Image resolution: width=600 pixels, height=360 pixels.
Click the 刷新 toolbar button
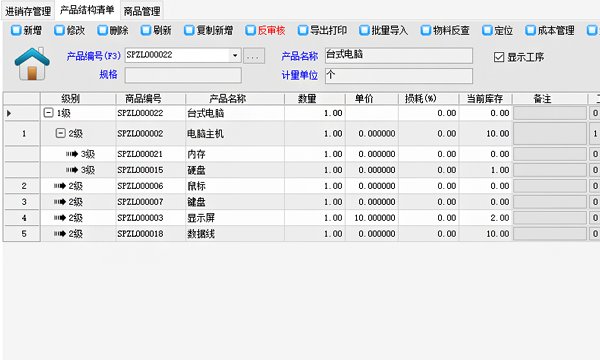156,30
